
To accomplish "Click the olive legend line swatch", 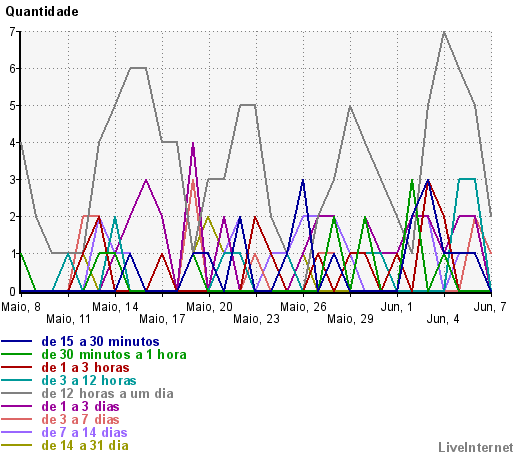I will pyautogui.click(x=16, y=445).
